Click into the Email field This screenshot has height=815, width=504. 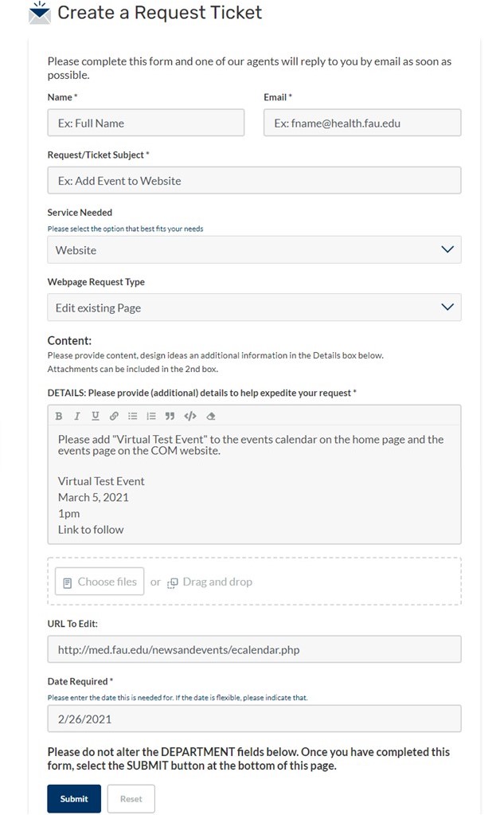pyautogui.click(x=362, y=123)
